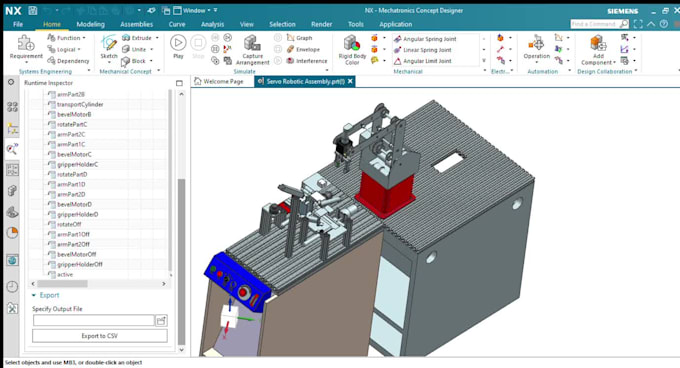
Task: Open the globe web browser sidebar icon
Action: (x=12, y=260)
